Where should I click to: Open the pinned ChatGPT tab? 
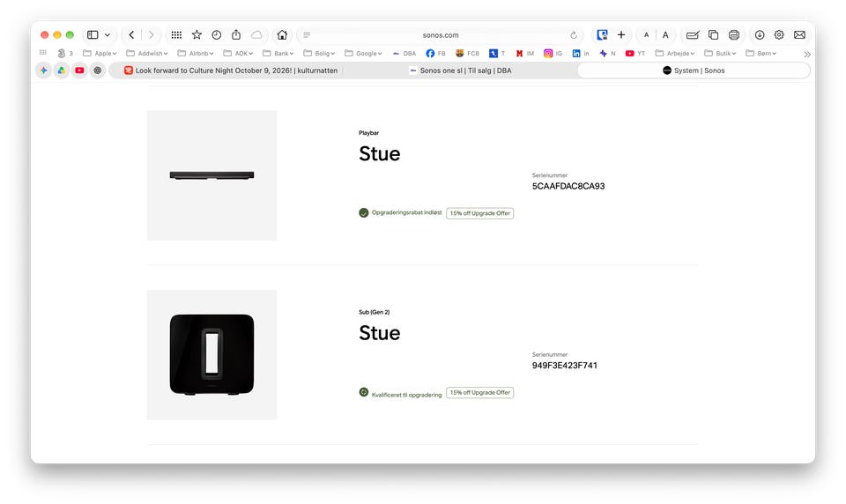[x=98, y=70]
